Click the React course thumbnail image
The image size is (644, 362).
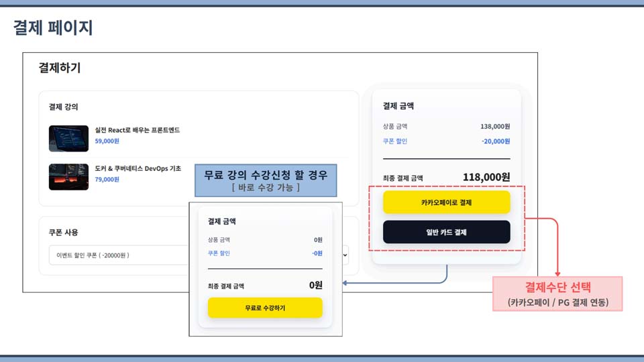(x=68, y=137)
